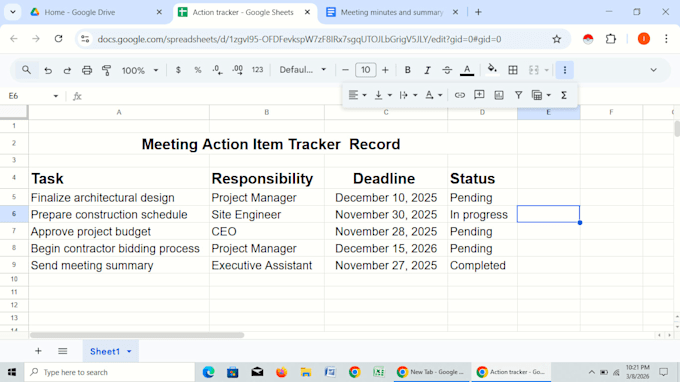Collapse the menus with toolbar chevron
This screenshot has width=680, height=382.
tap(653, 70)
